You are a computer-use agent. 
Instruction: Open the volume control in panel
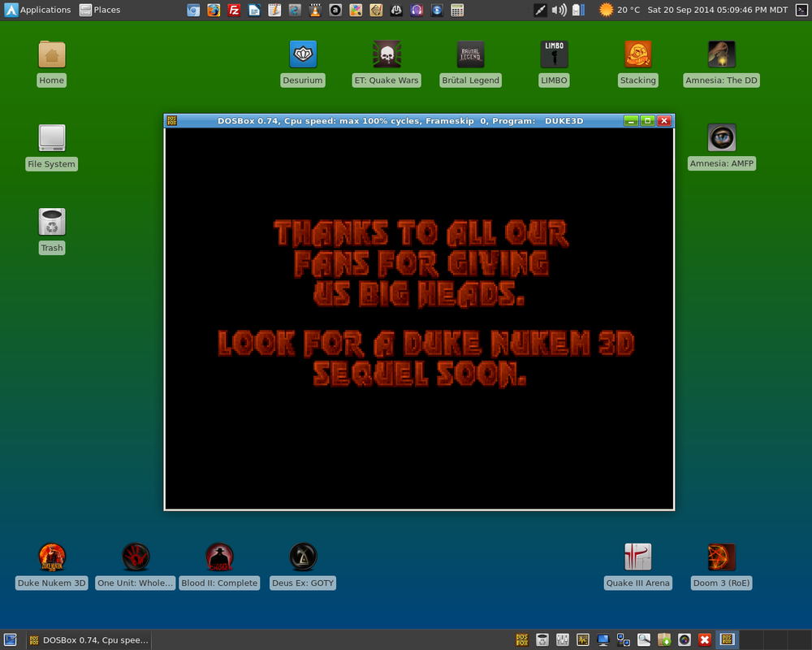tap(559, 10)
